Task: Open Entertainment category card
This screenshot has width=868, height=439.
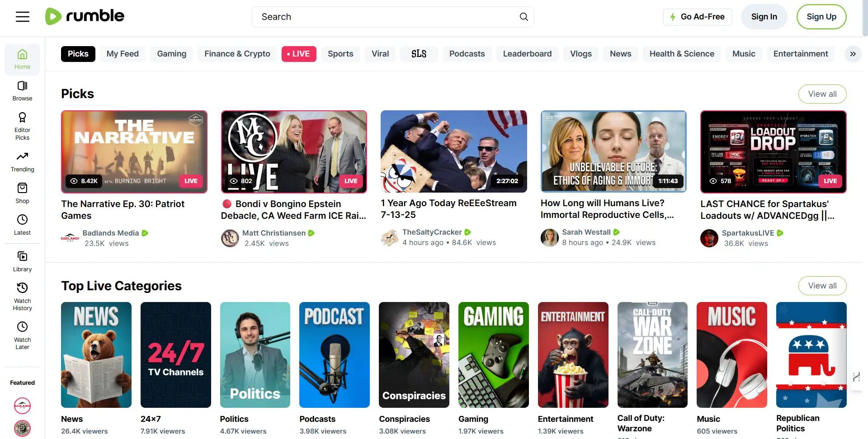Action: (573, 355)
